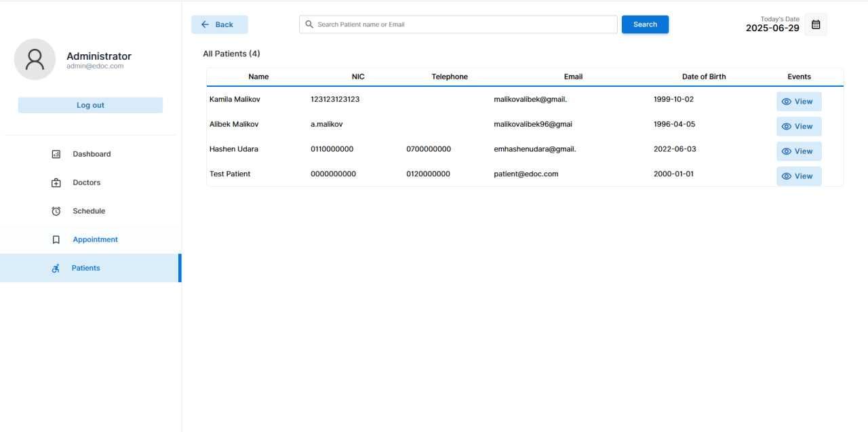
Task: Click eye icon in Test Patient row
Action: pyautogui.click(x=787, y=176)
